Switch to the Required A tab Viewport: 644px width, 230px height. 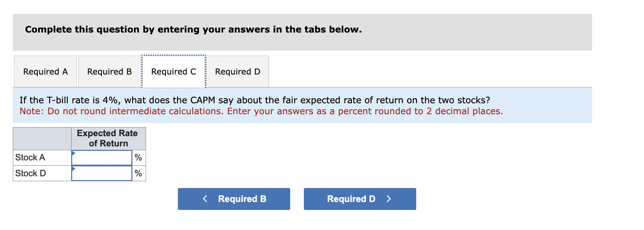click(x=45, y=71)
